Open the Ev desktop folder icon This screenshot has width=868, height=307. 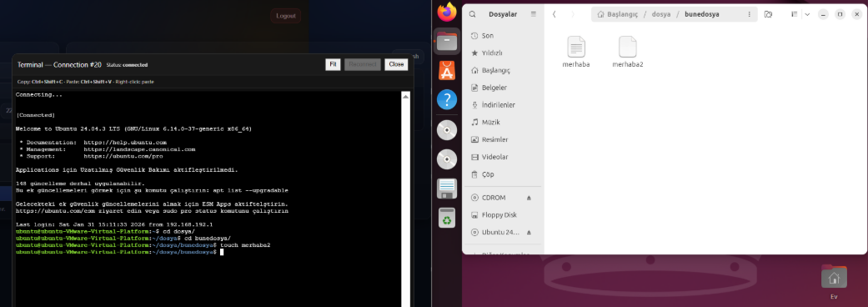tap(834, 281)
